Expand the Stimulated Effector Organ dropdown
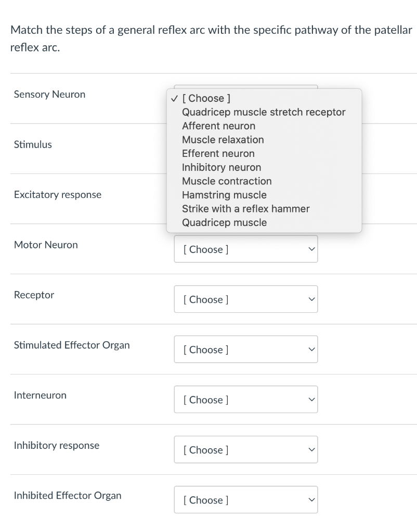Viewport: 417px width, 532px height. [x=245, y=350]
